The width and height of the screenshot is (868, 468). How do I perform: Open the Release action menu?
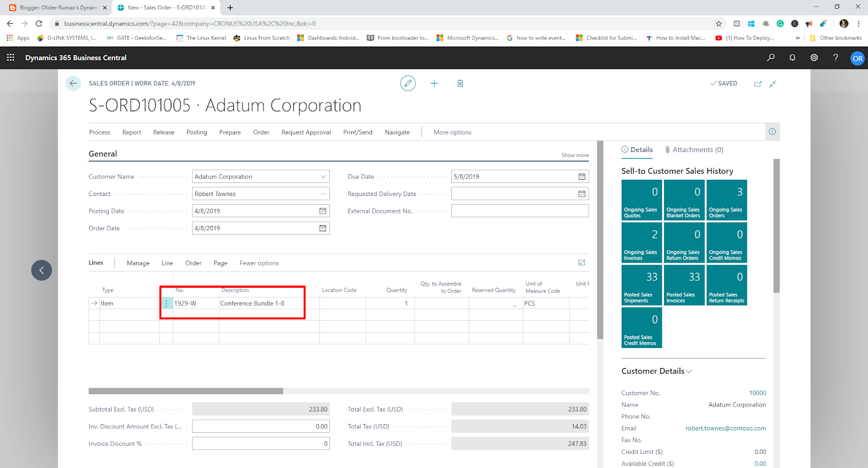click(164, 132)
